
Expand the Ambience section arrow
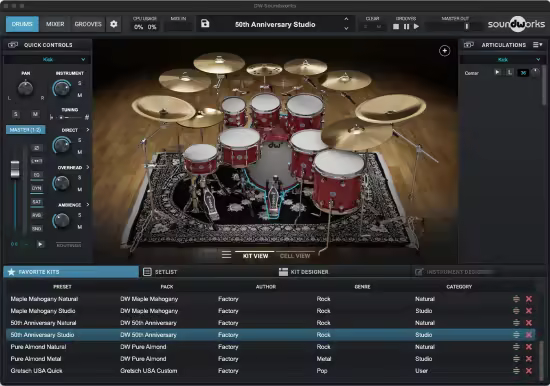(88, 205)
